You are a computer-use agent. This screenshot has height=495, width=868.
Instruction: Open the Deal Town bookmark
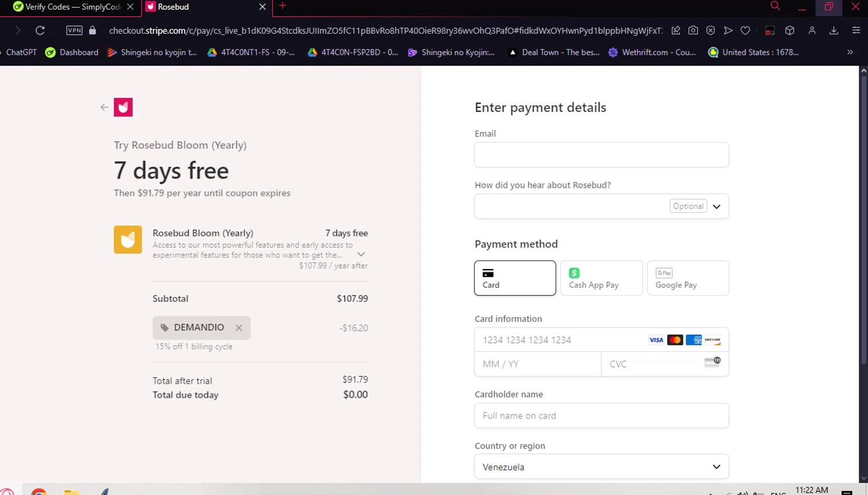[x=554, y=52]
